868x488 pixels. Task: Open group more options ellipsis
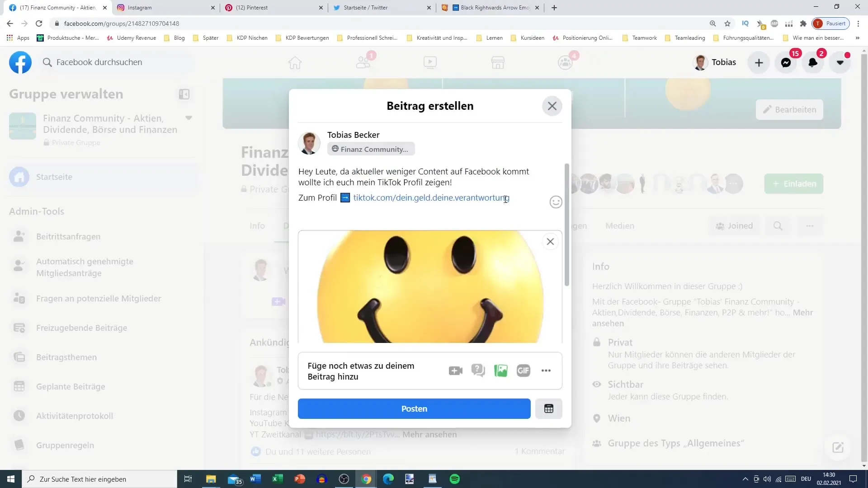tap(810, 226)
